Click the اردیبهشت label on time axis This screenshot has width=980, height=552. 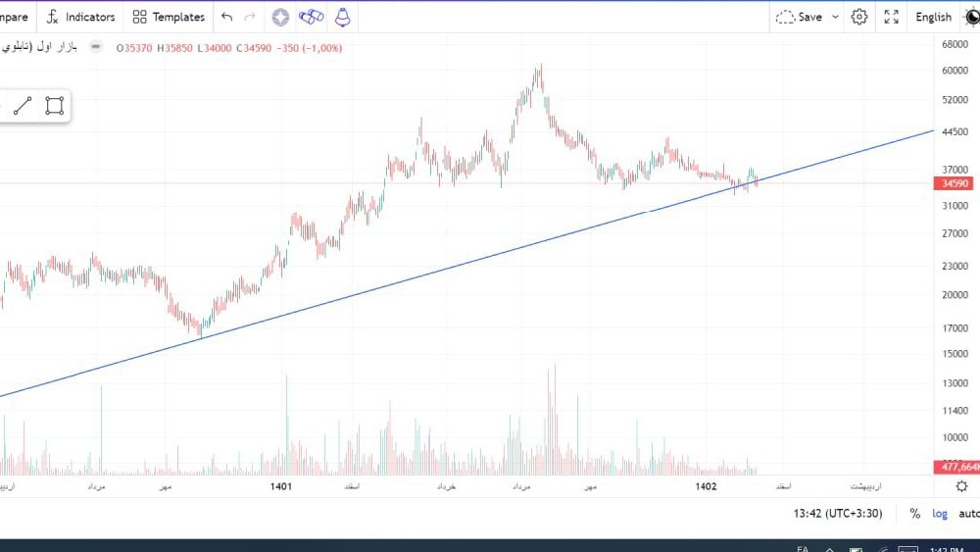[865, 486]
